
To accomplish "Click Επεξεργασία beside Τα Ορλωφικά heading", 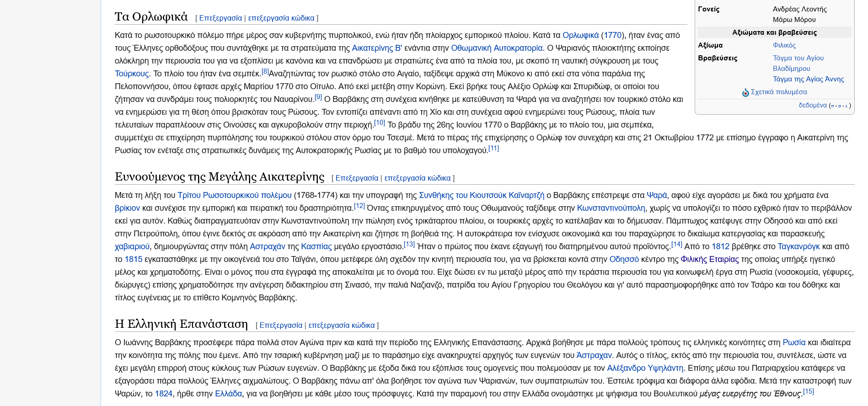I will pyautogui.click(x=220, y=18).
